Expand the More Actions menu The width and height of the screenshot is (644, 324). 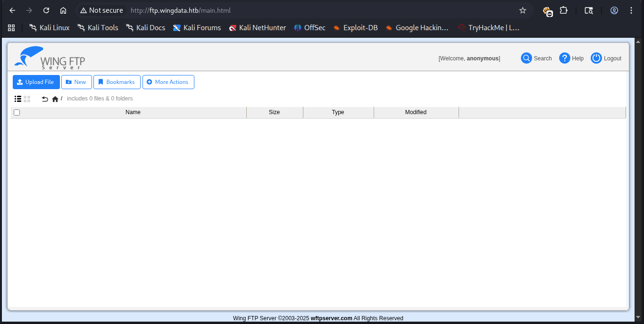point(168,82)
